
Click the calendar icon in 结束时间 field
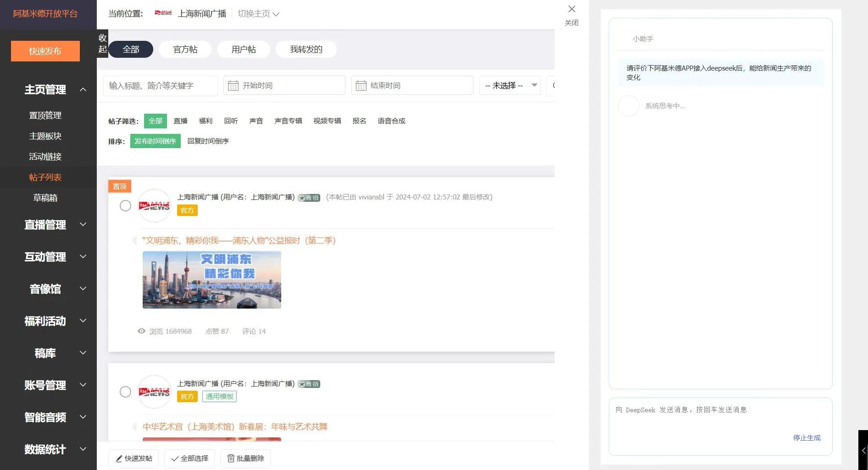(x=361, y=86)
